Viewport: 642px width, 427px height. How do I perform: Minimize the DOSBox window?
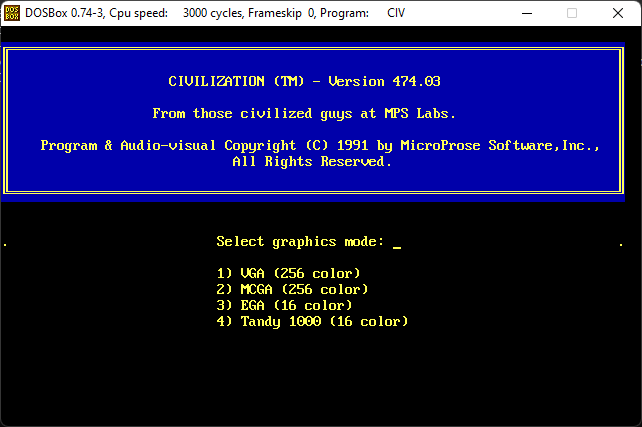(x=526, y=14)
